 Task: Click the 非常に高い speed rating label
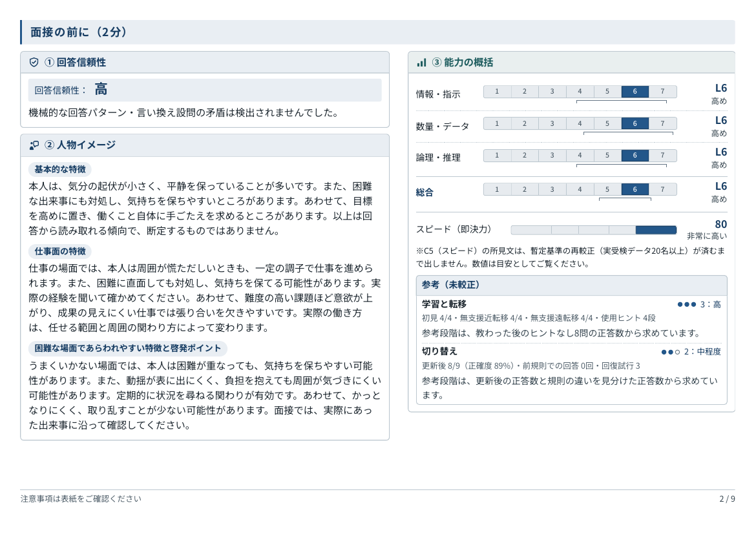pyautogui.click(x=707, y=236)
